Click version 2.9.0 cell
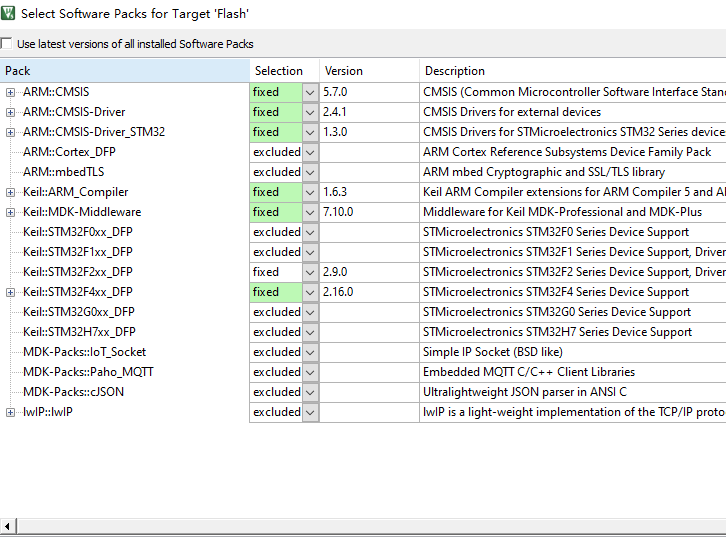This screenshot has height=537, width=726. 369,272
